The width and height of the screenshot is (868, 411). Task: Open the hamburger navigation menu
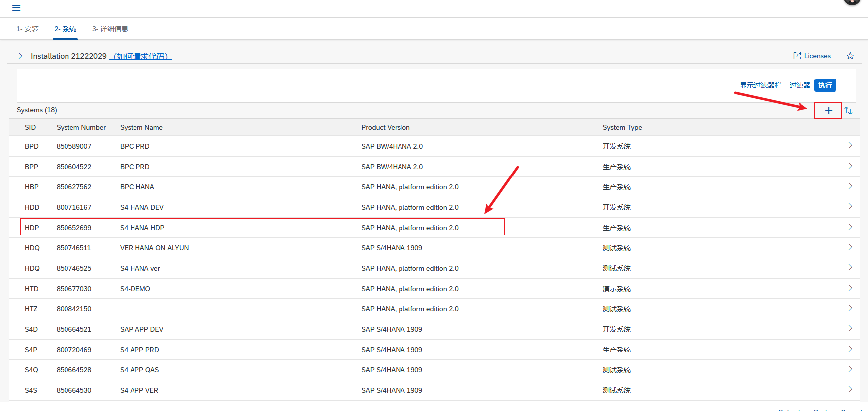point(16,8)
